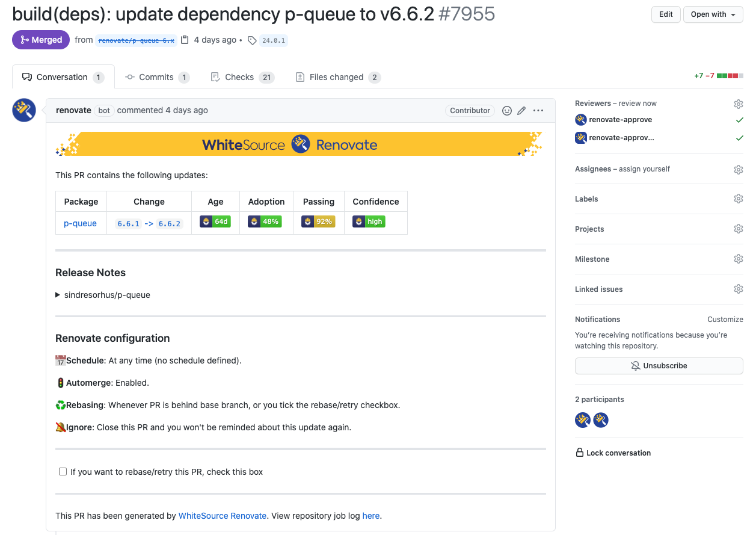Expand the sindresorhus/p-queue release notes

click(x=103, y=295)
